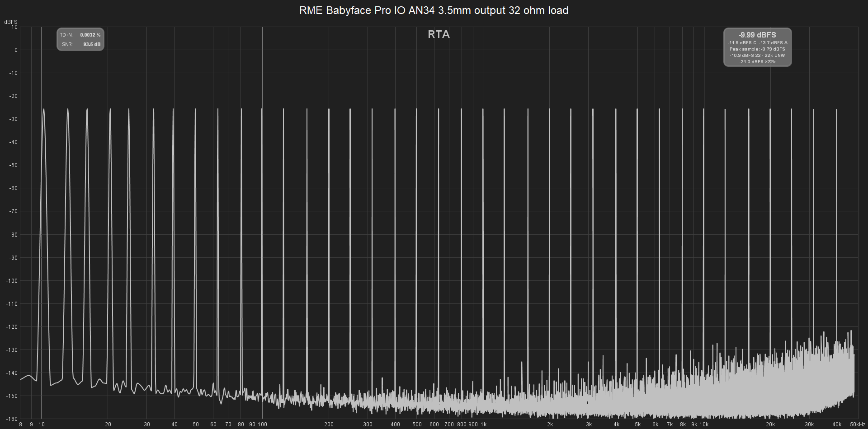Image resolution: width=868 pixels, height=429 pixels.
Task: Select the TD+N 0.0032 % readout
Action: click(80, 35)
